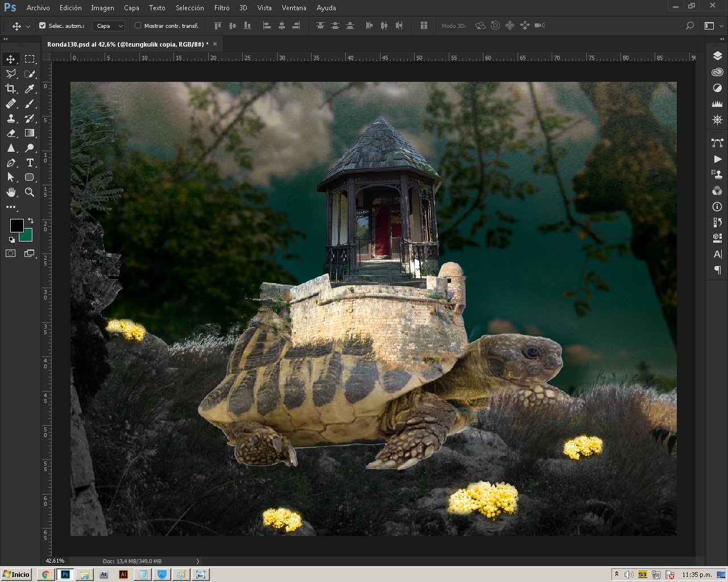Choose the Sharpen triangle tool
The image size is (728, 582).
pos(11,148)
